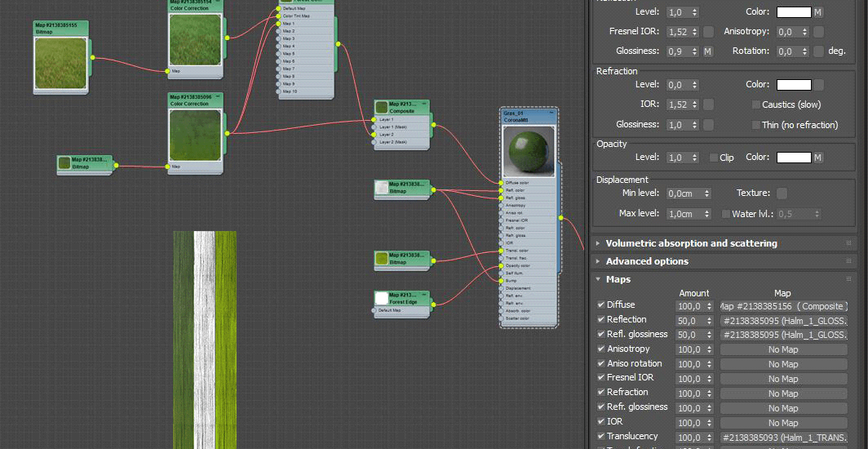
Task: Click the Anisotropy No Map button
Action: [x=783, y=349]
